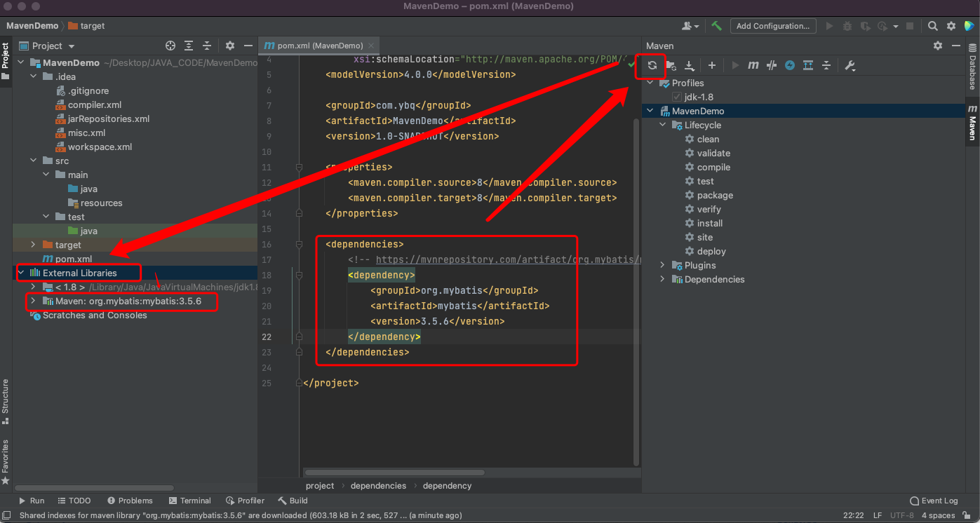Toggle Project tool window stripe button
The height and width of the screenshot is (523, 980).
[6, 62]
